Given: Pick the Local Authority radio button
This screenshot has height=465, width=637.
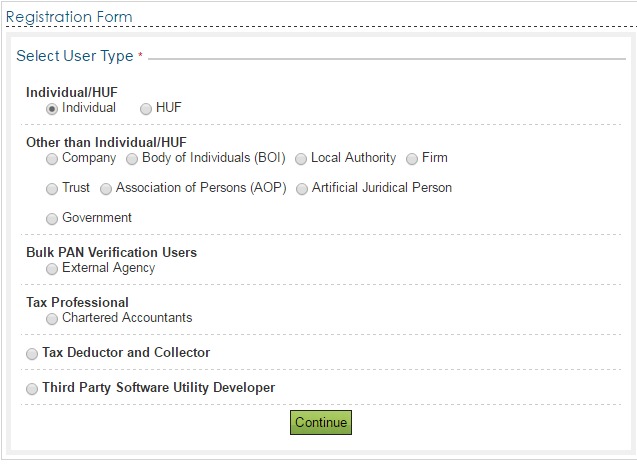Looking at the screenshot, I should pos(301,159).
